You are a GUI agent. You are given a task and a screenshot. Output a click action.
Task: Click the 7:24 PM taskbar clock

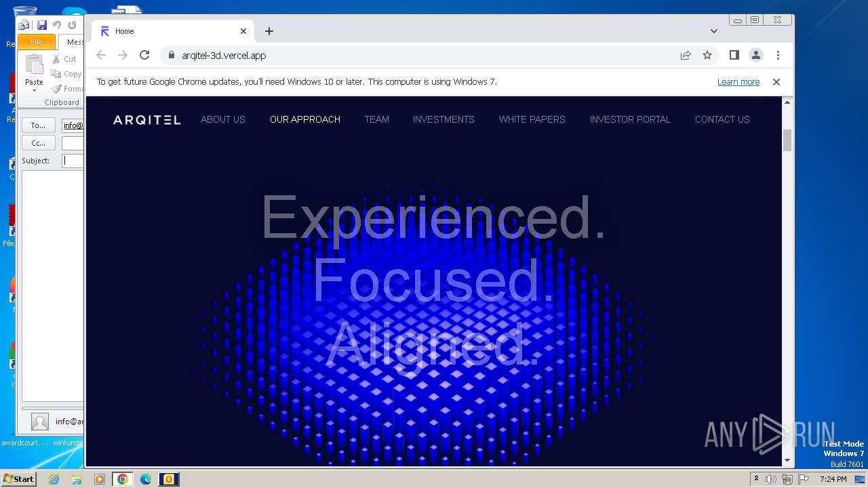pyautogui.click(x=833, y=479)
